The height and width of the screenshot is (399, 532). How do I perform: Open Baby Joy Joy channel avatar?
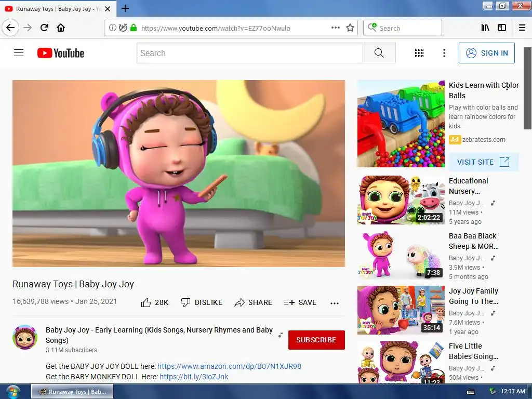(25, 337)
